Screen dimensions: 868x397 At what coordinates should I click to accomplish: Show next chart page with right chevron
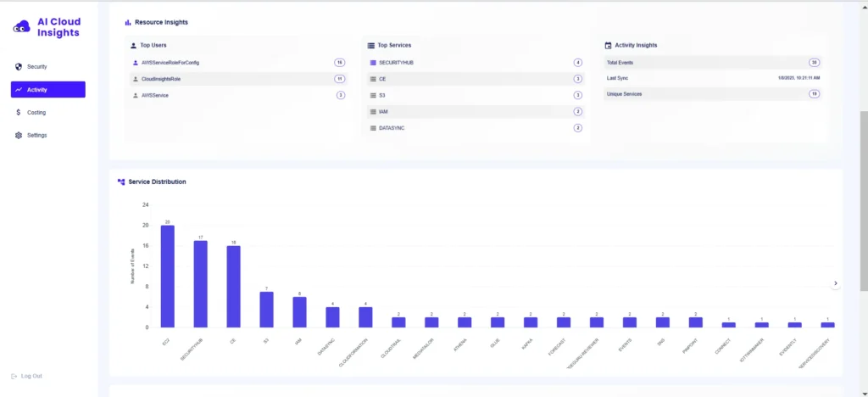pyautogui.click(x=836, y=283)
